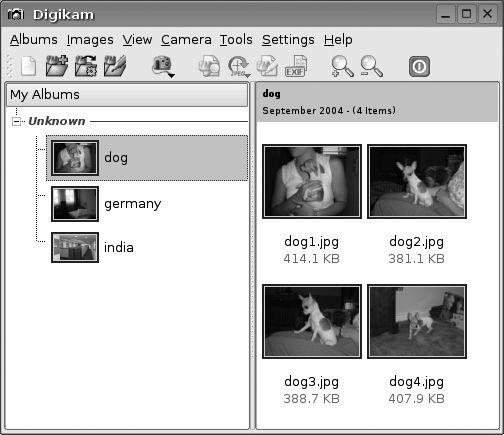The image size is (504, 435).
Task: Click the dog album thumbnail in tree
Action: 75,158
